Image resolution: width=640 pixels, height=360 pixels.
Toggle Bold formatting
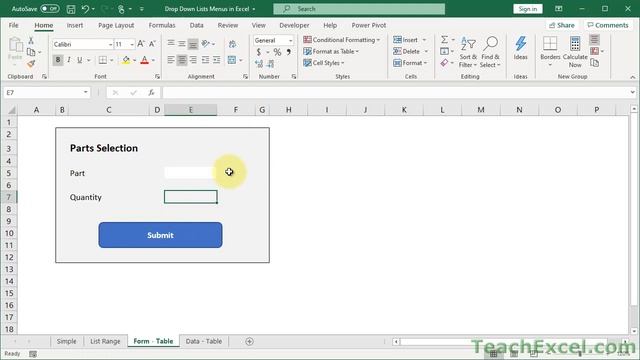[x=58, y=60]
